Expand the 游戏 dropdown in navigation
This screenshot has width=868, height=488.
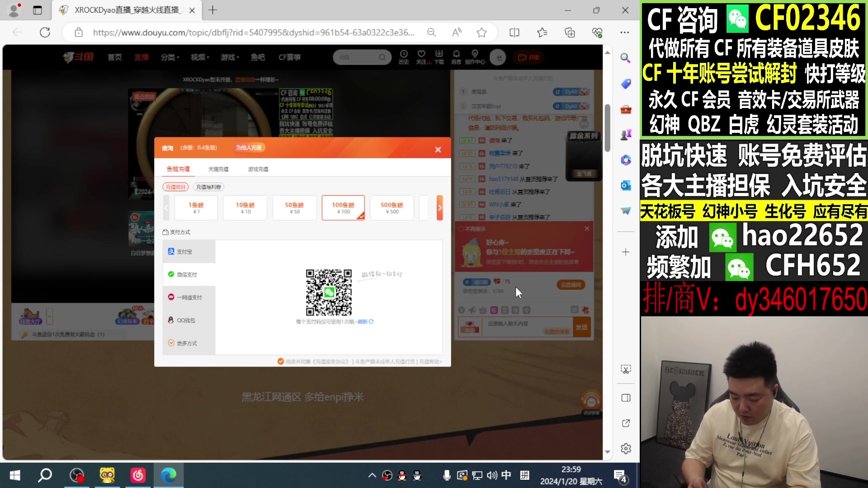[230, 57]
